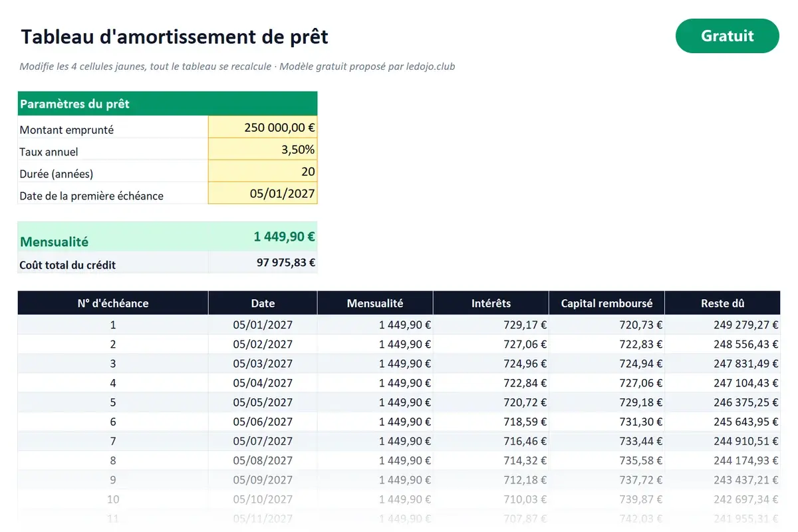The width and height of the screenshot is (798, 532).
Task: Click the Mensualité column header
Action: [x=375, y=303]
